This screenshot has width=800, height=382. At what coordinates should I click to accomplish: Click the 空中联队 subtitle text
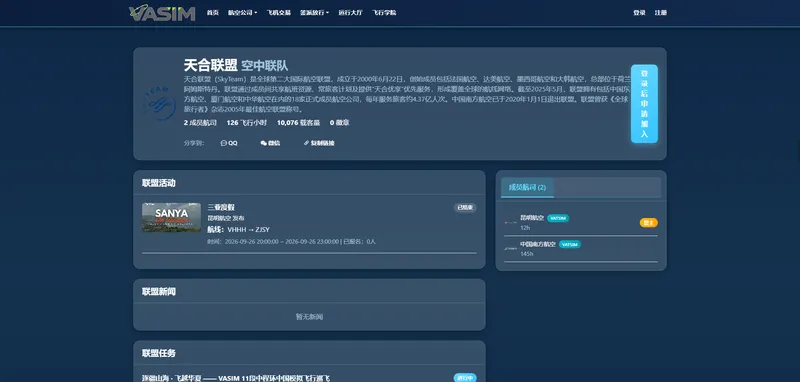264,66
